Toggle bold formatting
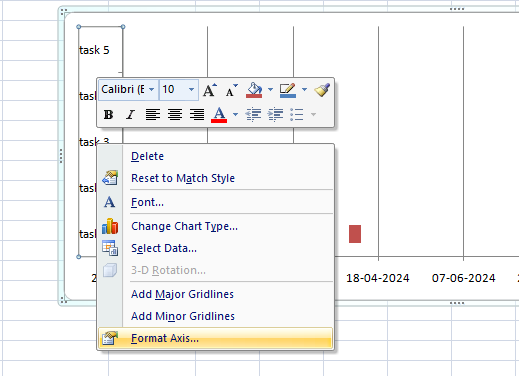 pos(108,115)
